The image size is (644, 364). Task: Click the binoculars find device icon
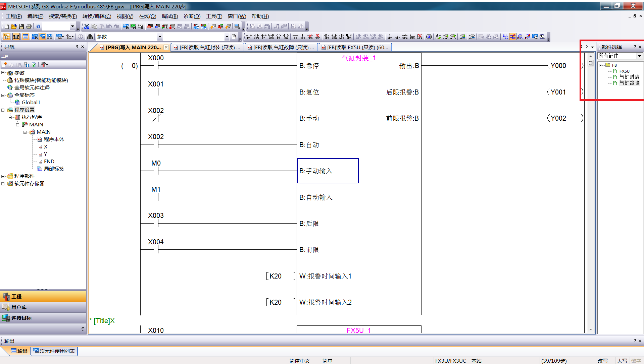[90, 37]
